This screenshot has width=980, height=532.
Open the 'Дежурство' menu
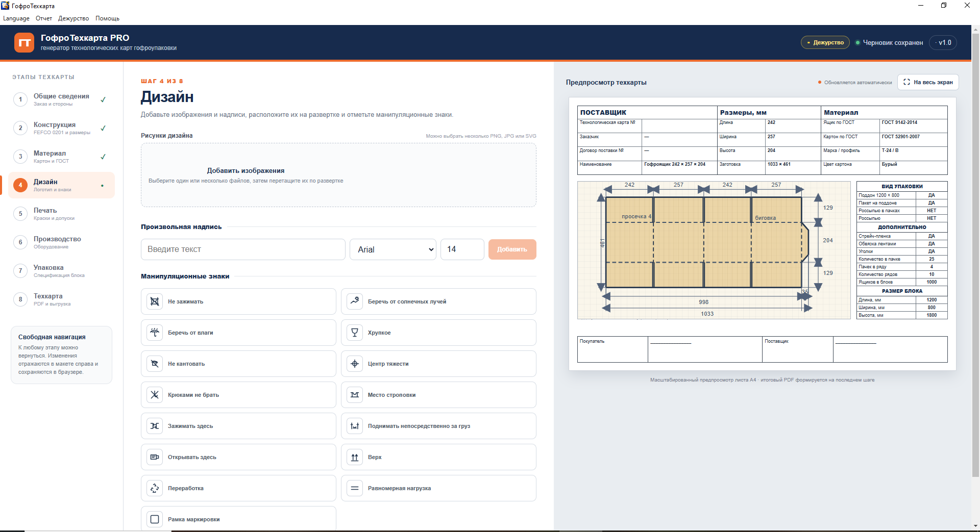click(73, 18)
